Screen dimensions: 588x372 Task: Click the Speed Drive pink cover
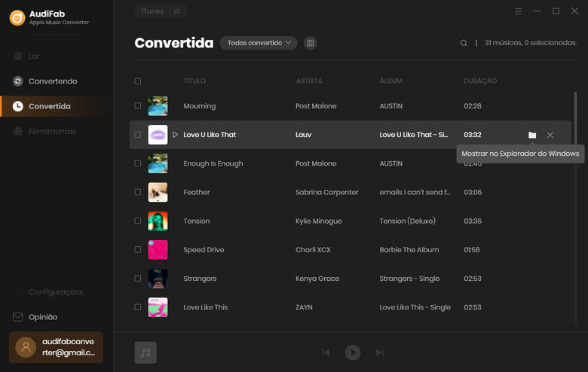[x=158, y=250]
